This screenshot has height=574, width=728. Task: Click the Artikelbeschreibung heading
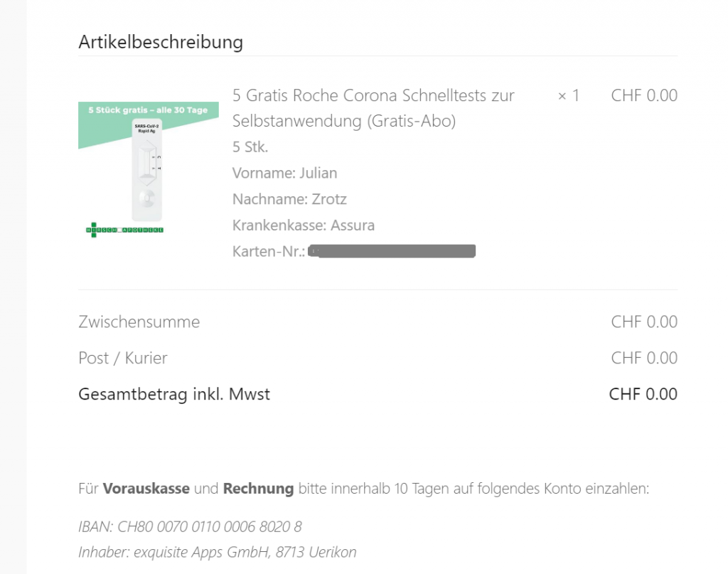pos(161,42)
